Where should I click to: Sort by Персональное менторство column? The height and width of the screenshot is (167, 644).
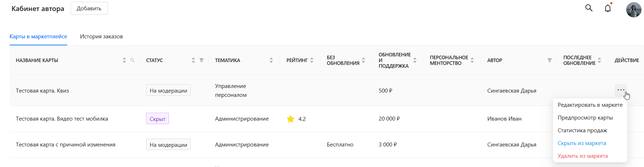click(472, 60)
